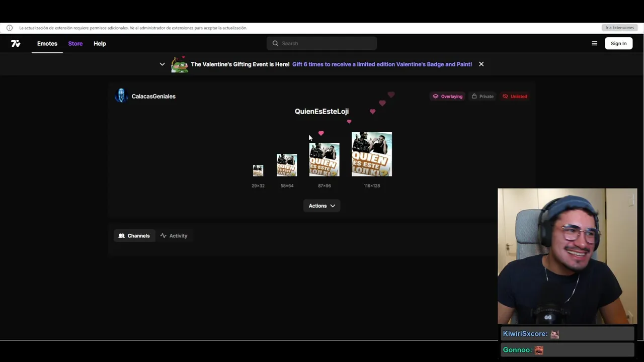This screenshot has width=644, height=362.
Task: Click the search magnifier icon
Action: pos(275,43)
